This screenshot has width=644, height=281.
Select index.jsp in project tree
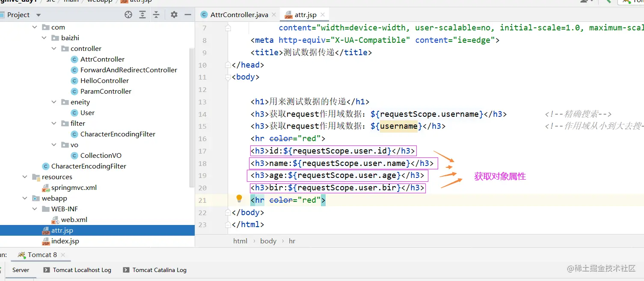pyautogui.click(x=65, y=241)
